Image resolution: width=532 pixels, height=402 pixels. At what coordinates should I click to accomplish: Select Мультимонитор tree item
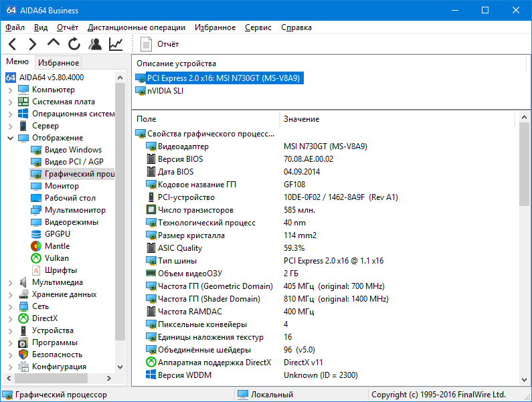(x=75, y=210)
